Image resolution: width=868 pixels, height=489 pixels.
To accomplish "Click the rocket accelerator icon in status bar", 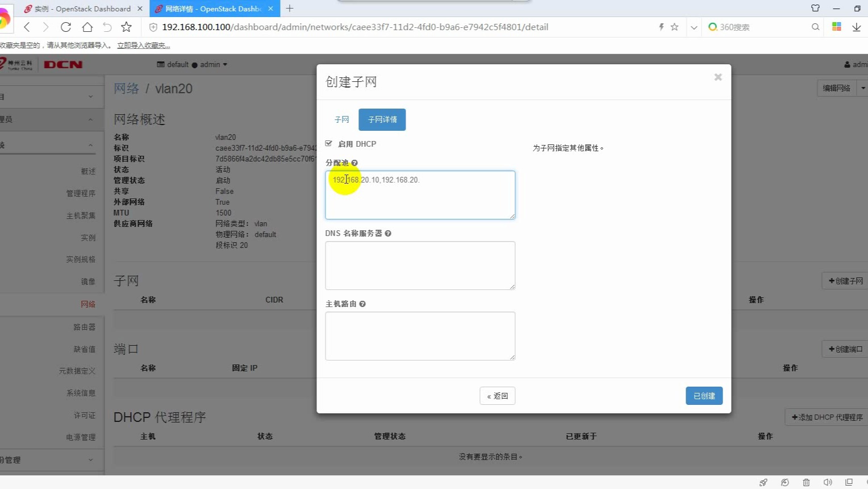I will pyautogui.click(x=763, y=482).
